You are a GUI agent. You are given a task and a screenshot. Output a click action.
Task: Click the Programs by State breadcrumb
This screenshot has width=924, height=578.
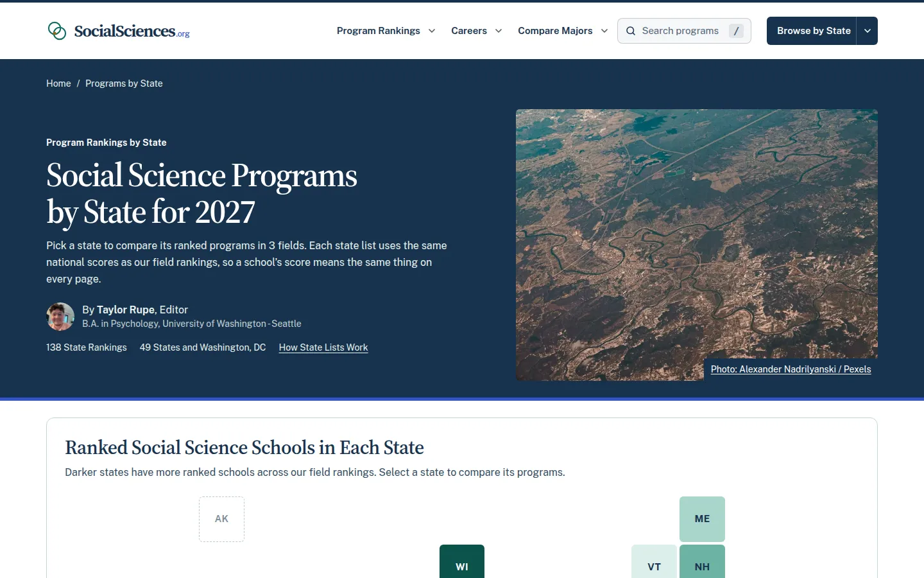pos(124,83)
